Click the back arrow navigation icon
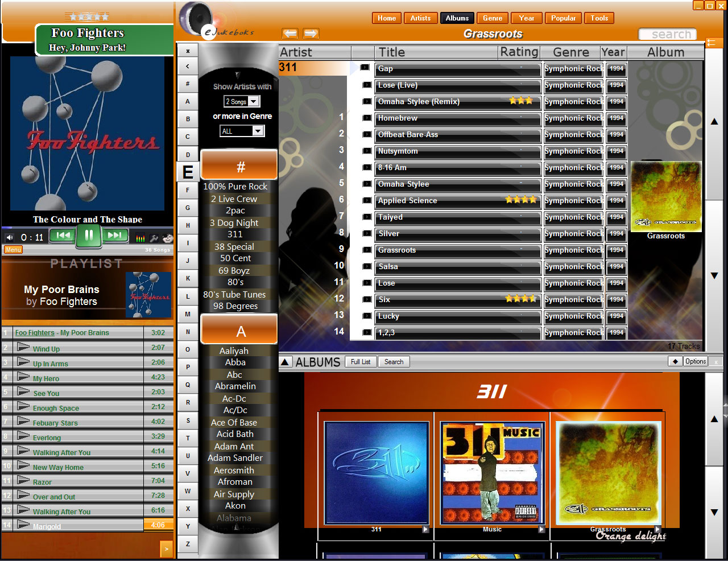 (290, 34)
